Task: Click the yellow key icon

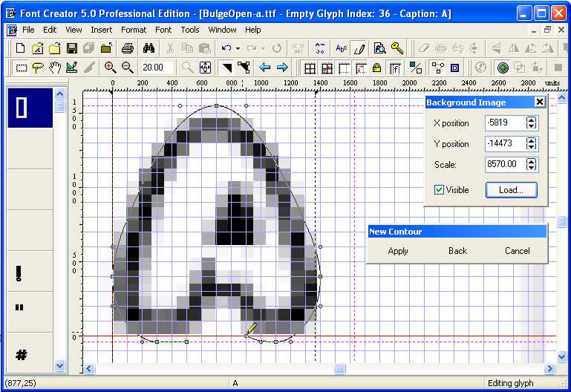Action: click(397, 48)
